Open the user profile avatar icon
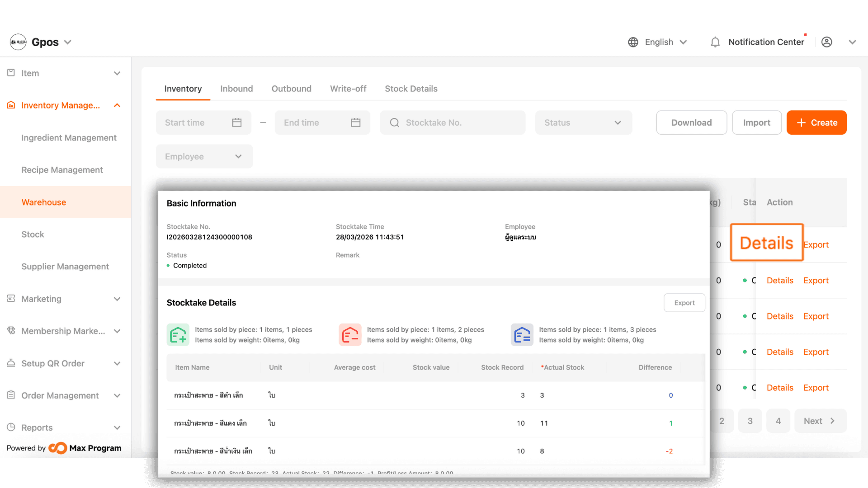The image size is (868, 488). click(826, 42)
